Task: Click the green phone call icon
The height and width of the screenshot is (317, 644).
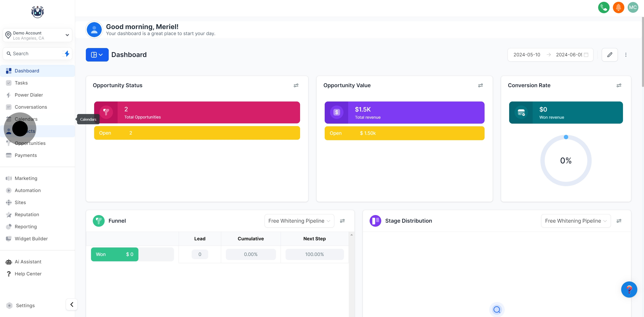Action: pyautogui.click(x=604, y=7)
